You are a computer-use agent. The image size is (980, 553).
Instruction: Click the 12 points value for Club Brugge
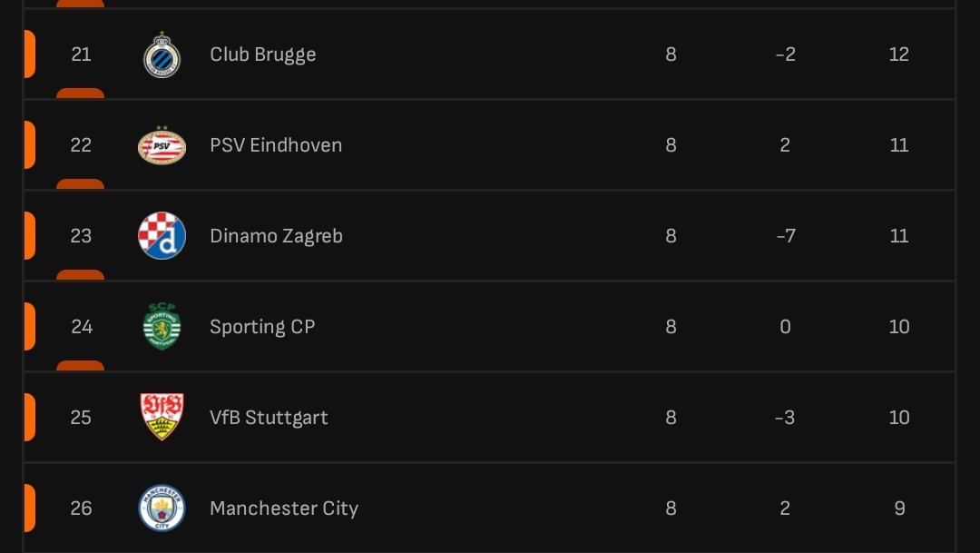[898, 54]
